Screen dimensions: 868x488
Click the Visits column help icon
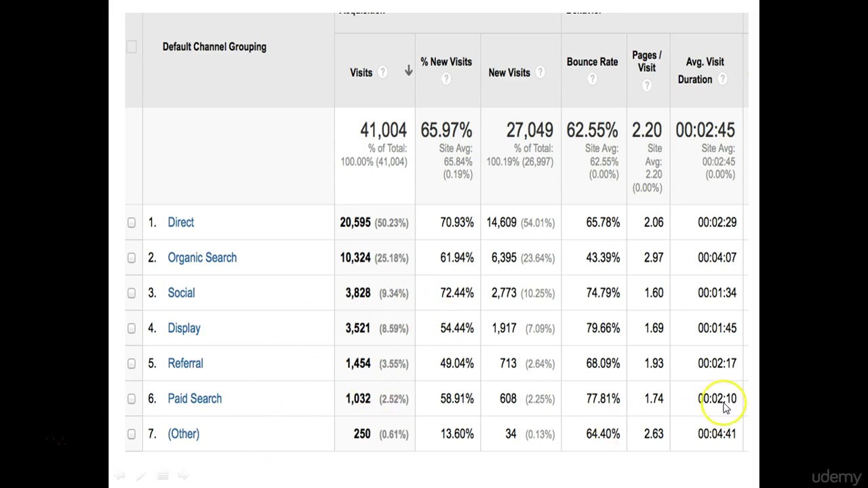(382, 73)
